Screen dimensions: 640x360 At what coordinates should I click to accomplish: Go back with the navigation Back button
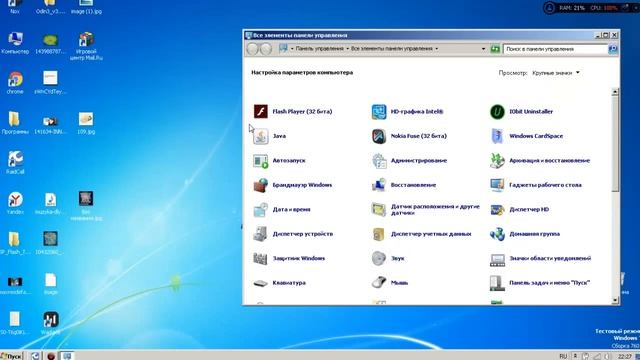click(253, 49)
